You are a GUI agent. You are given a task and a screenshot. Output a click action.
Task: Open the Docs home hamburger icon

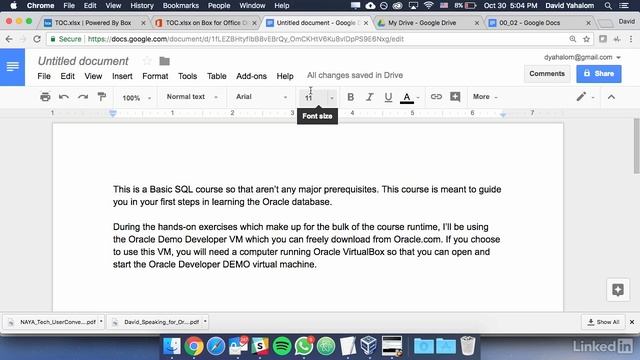click(12, 67)
